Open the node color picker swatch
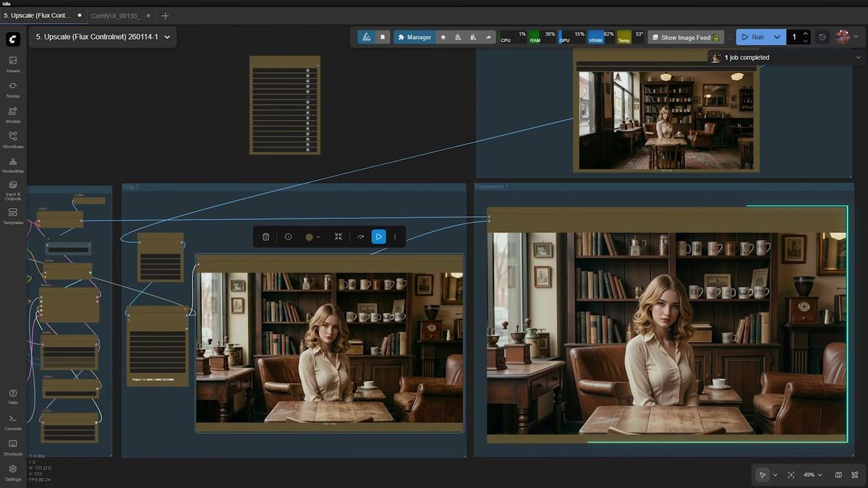This screenshot has width=868, height=488. (x=312, y=236)
